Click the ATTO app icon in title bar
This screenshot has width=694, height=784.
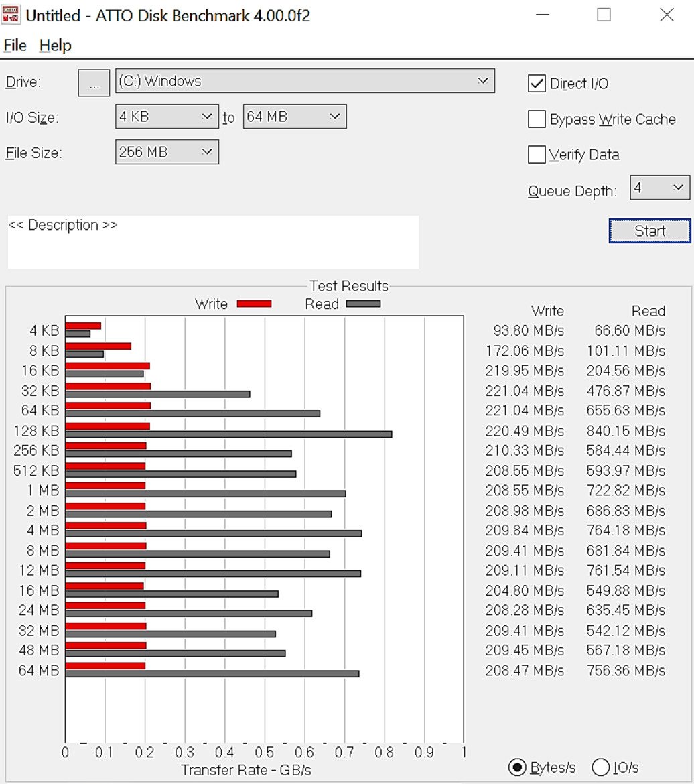[x=11, y=15]
